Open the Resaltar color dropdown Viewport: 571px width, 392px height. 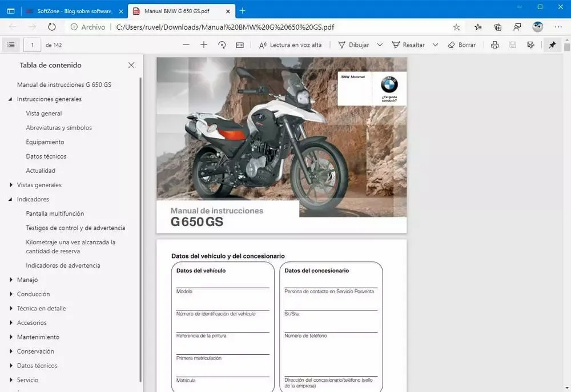(x=436, y=45)
